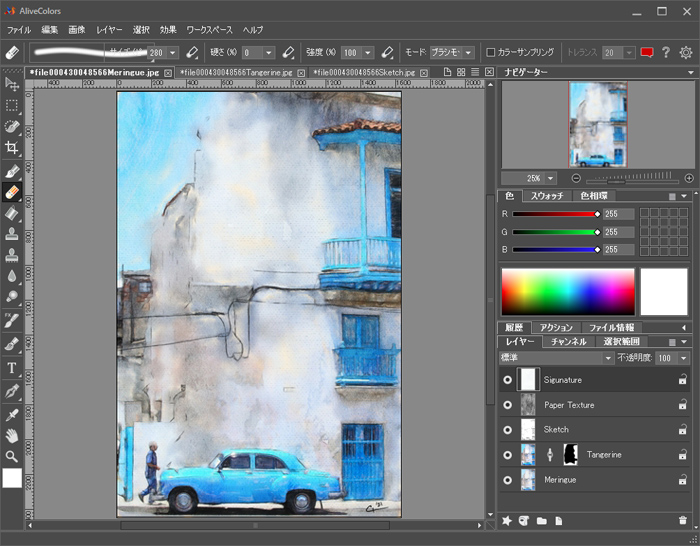700x546 pixels.
Task: Zoom out with navigator minus button
Action: [x=576, y=179]
